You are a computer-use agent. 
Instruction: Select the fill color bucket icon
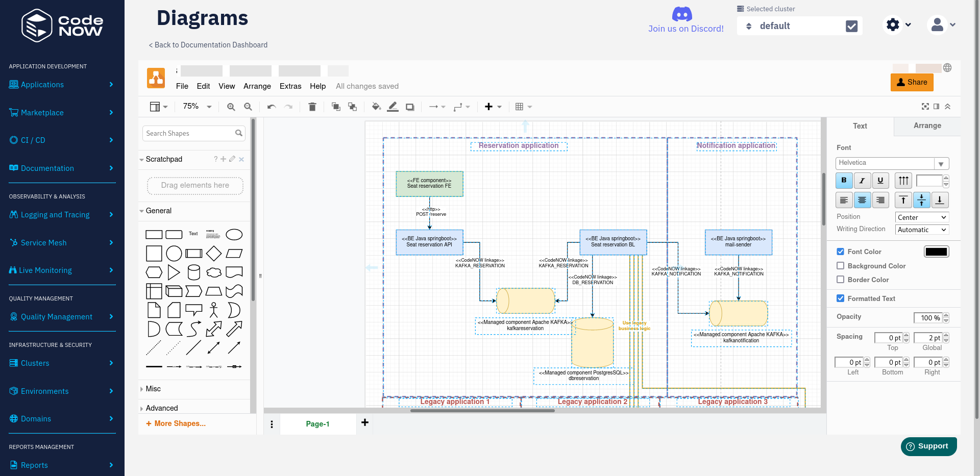click(376, 107)
